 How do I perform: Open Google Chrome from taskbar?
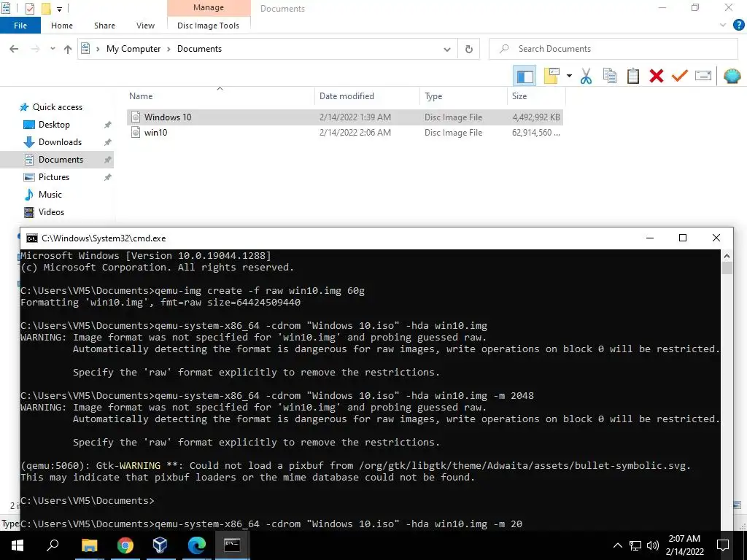pyautogui.click(x=125, y=545)
